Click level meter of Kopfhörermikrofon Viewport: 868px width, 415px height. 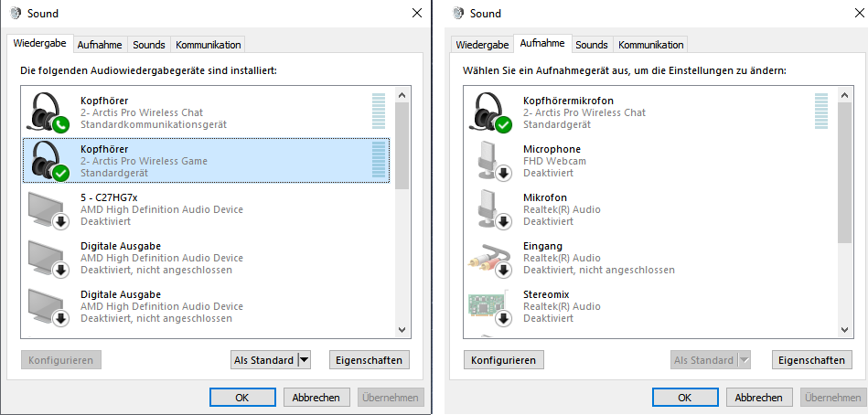click(821, 112)
